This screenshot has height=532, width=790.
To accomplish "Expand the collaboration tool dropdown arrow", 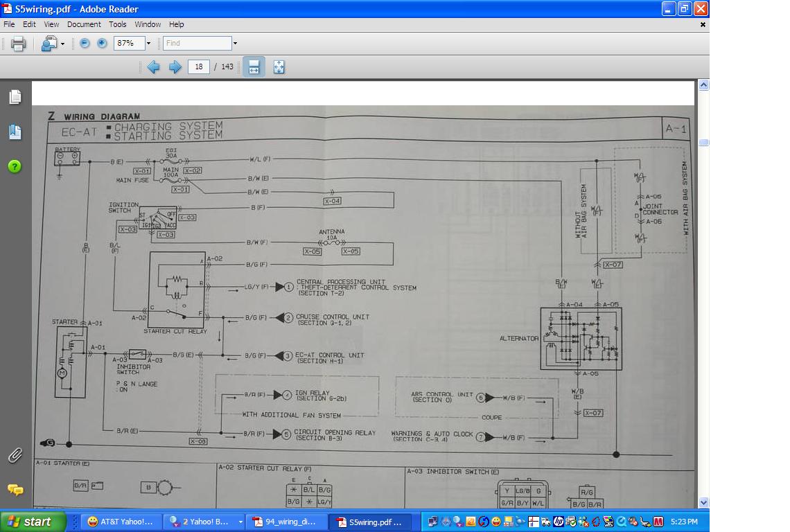I will tap(62, 44).
